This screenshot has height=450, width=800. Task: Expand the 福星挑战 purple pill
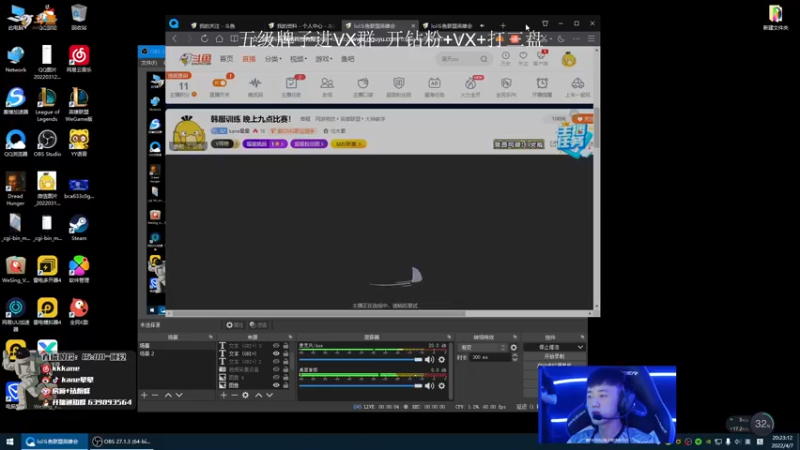click(265, 144)
